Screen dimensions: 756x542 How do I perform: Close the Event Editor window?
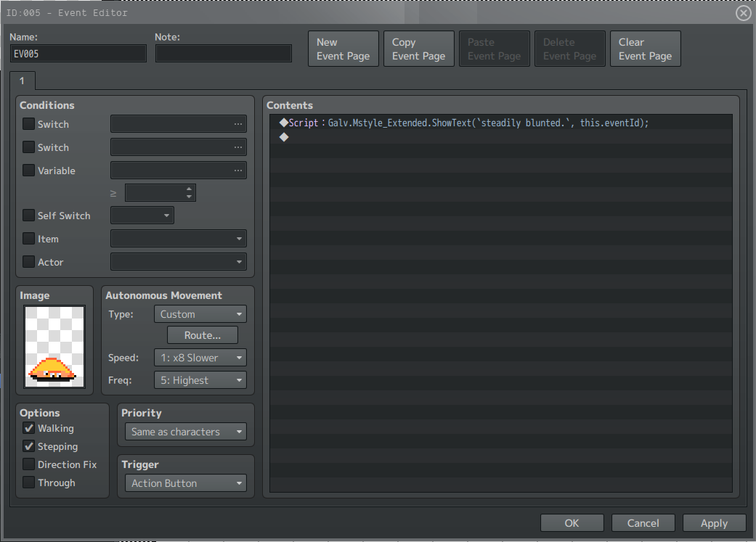743,13
